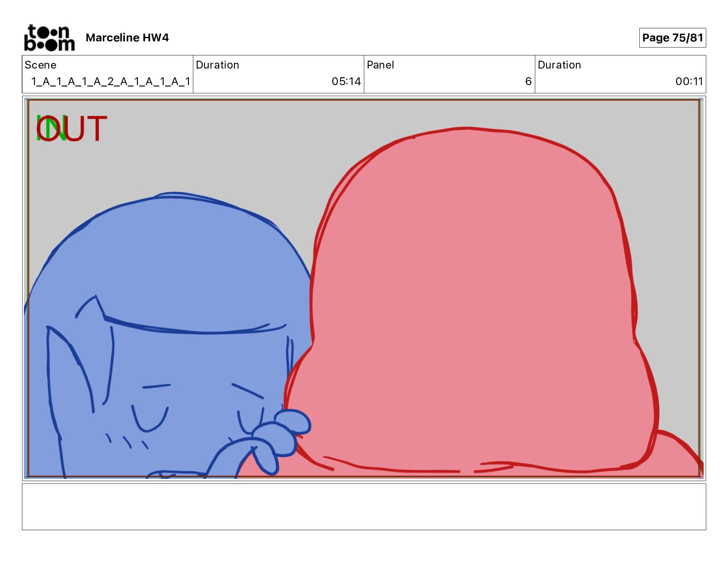Click the red 'OUT' camera label
The image size is (728, 563).
coord(72,129)
